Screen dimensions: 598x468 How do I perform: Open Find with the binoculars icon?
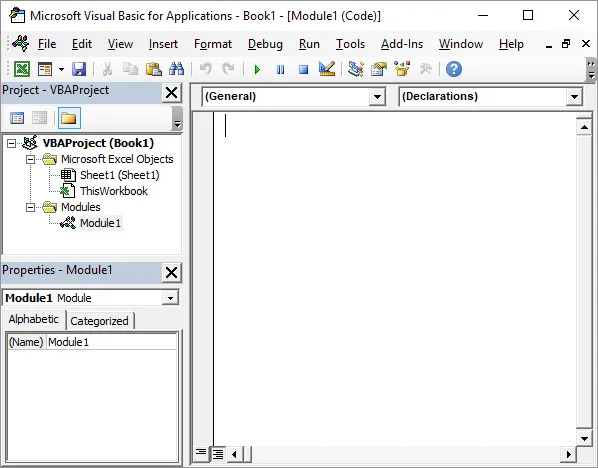[177, 69]
